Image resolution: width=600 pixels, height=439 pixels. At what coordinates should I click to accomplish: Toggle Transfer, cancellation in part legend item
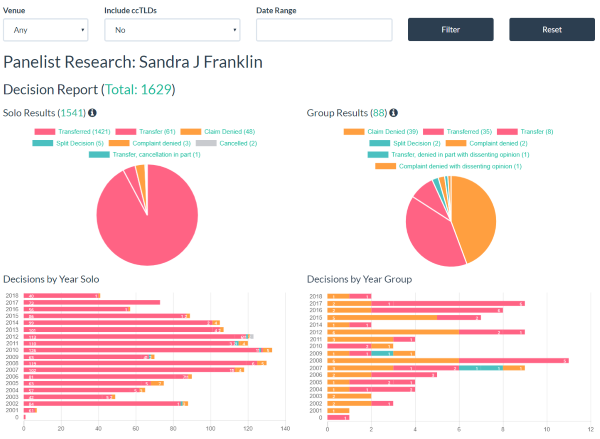coord(145,155)
